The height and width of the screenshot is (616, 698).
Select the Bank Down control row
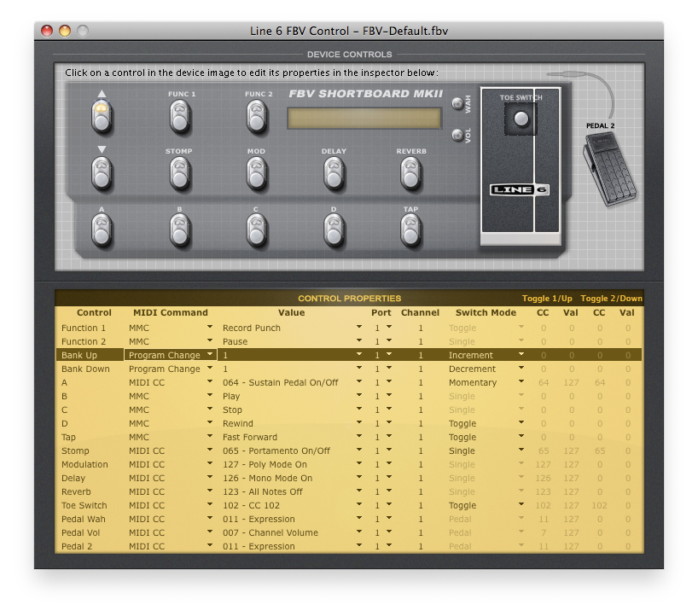pyautogui.click(x=349, y=369)
